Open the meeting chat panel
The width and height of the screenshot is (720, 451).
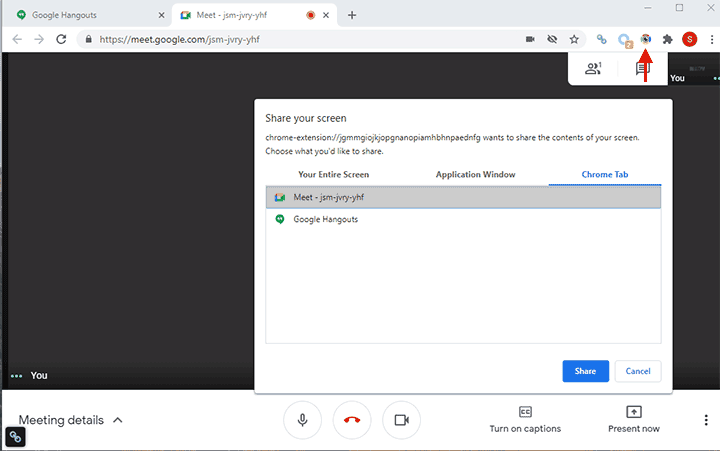[x=642, y=69]
